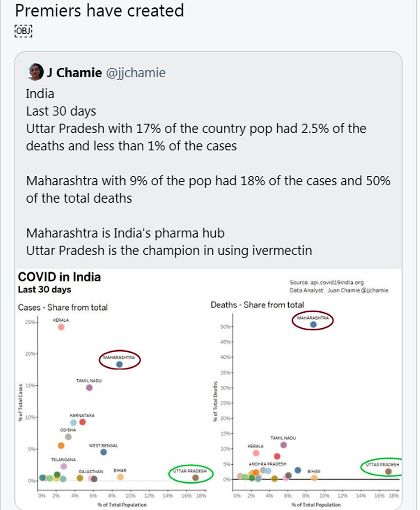Click the @jjchamie handle

(136, 73)
